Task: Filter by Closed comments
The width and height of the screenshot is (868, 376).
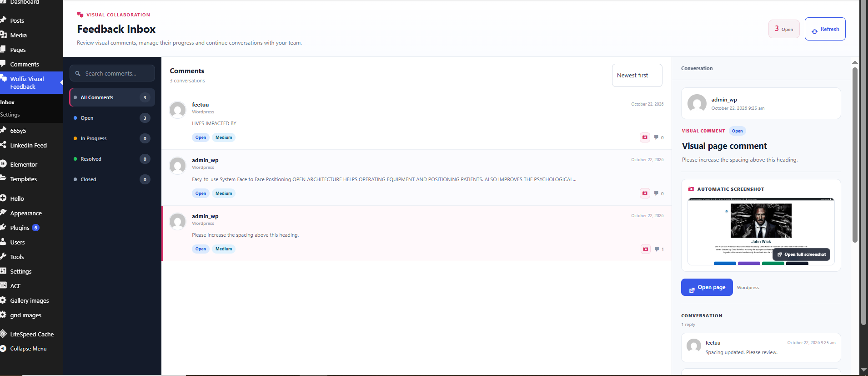Action: (x=112, y=179)
